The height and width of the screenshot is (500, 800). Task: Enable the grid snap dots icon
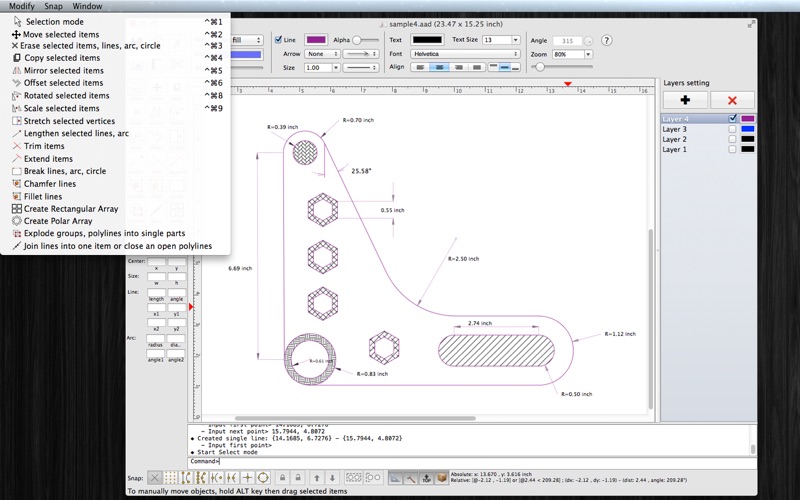tap(170, 478)
